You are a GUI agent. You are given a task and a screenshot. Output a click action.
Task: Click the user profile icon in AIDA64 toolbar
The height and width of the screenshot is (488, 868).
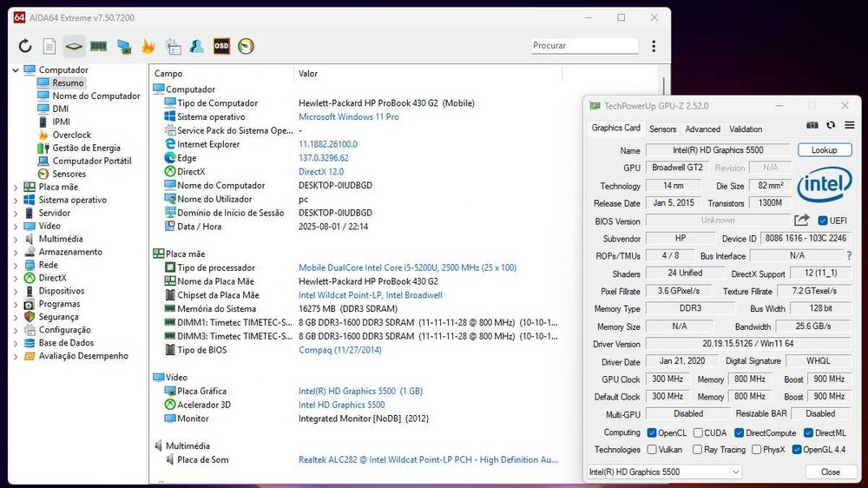point(196,46)
